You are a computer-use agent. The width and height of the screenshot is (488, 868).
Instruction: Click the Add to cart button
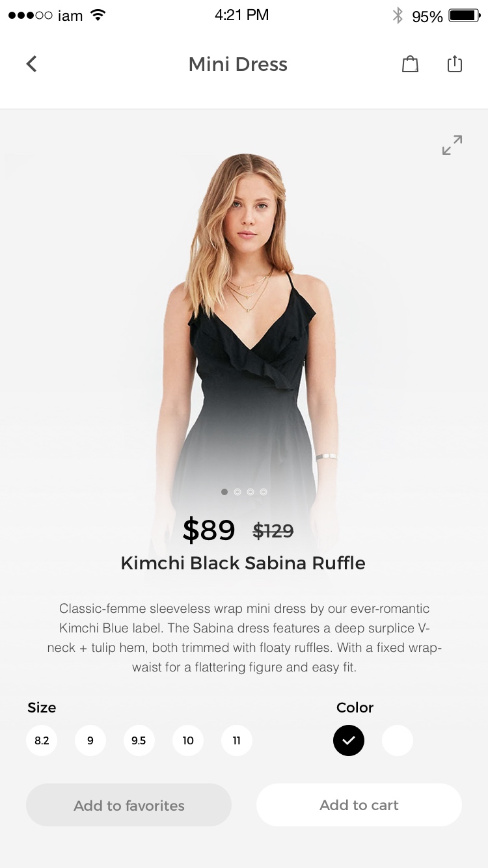(x=359, y=805)
